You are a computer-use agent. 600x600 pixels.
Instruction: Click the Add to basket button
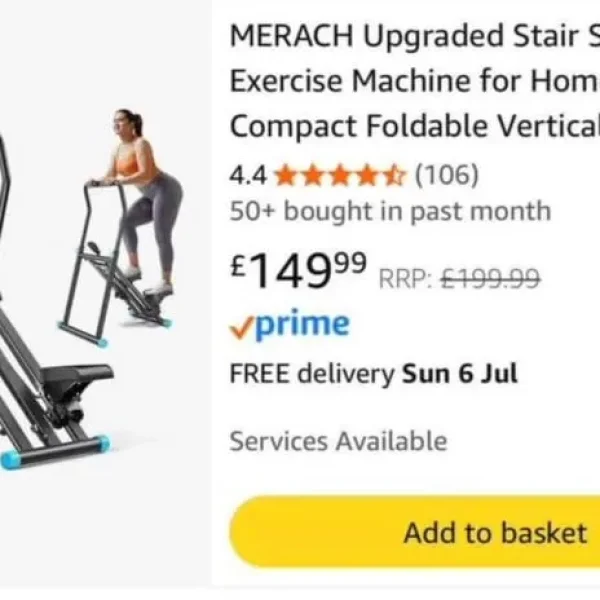point(415,532)
